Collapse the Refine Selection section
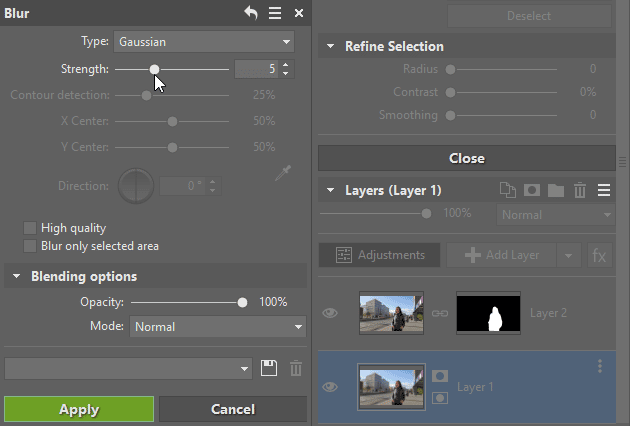Viewport: 630px width, 426px height. click(x=330, y=46)
